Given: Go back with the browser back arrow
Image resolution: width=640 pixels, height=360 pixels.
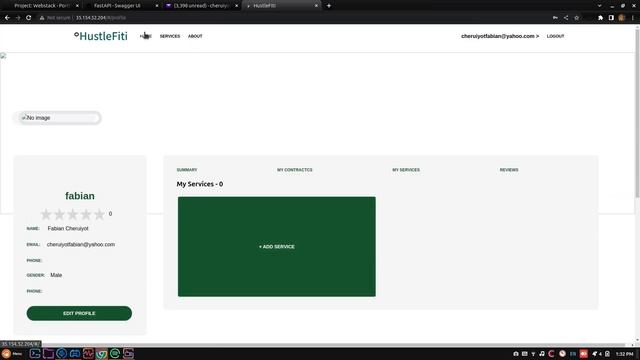Looking at the screenshot, I should 7,18.
